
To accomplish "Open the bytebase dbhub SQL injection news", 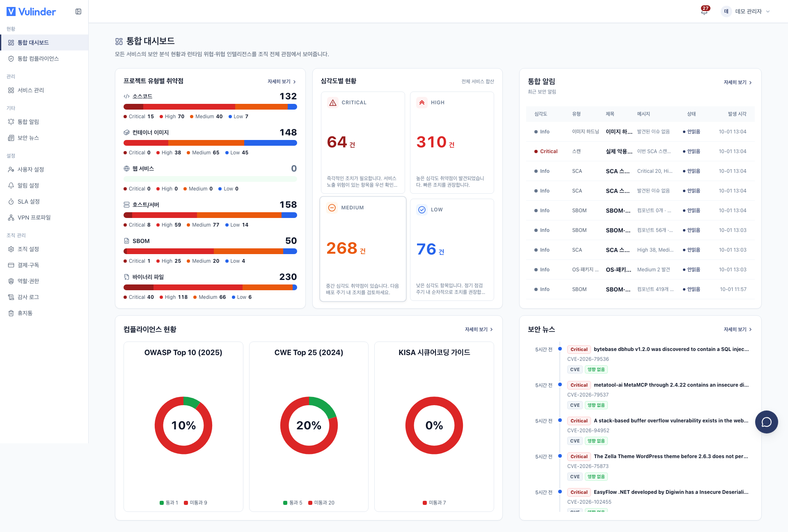I will 671,349.
